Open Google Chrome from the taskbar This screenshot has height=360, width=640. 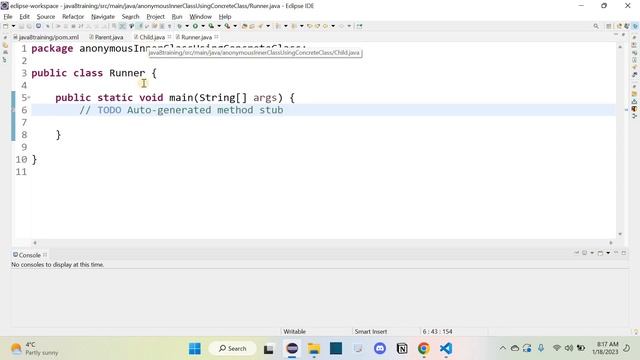(424, 349)
